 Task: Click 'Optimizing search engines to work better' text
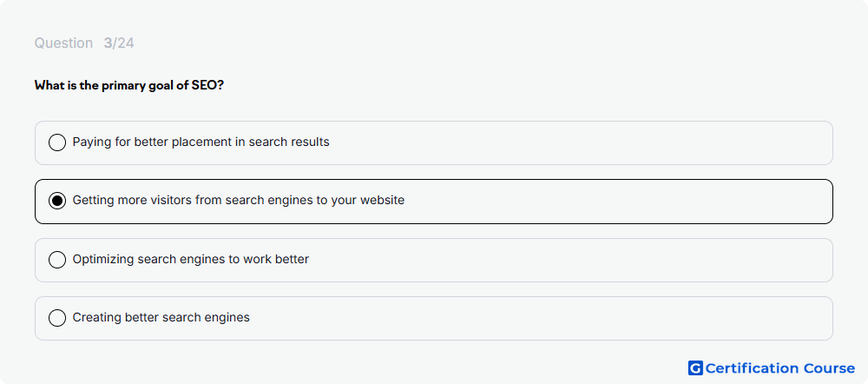click(191, 259)
